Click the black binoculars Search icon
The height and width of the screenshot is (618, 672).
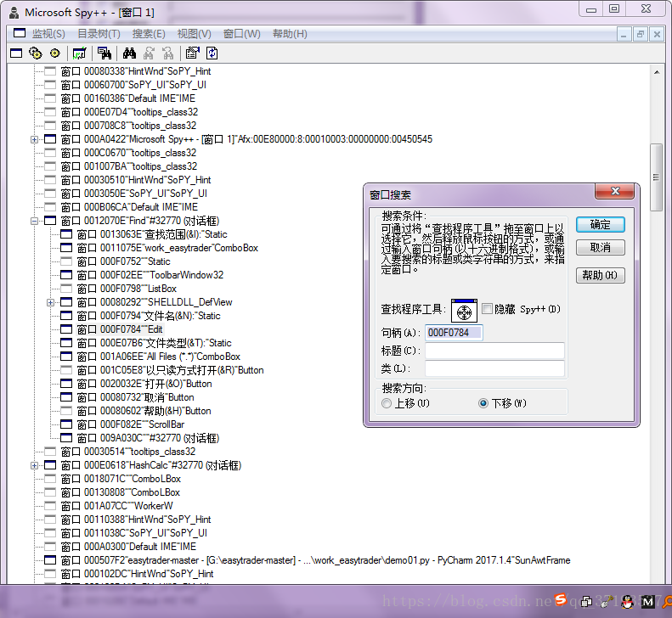point(129,53)
